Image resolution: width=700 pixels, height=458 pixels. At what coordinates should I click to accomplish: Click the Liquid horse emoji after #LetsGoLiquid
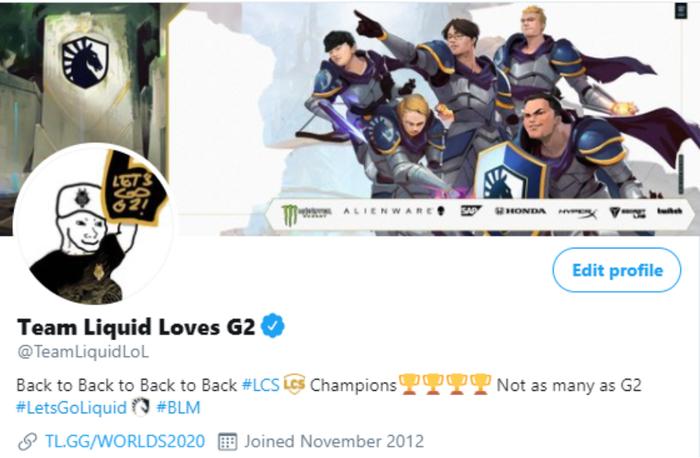point(141,407)
